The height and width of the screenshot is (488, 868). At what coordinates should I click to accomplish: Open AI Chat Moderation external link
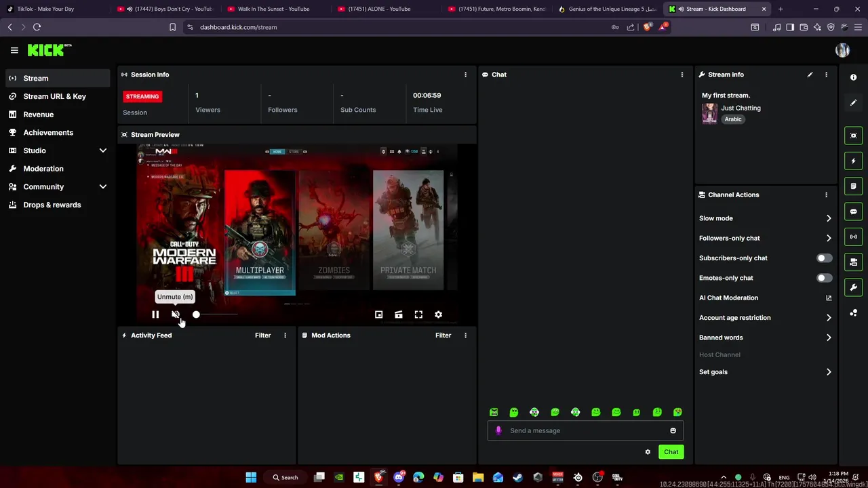coord(829,298)
